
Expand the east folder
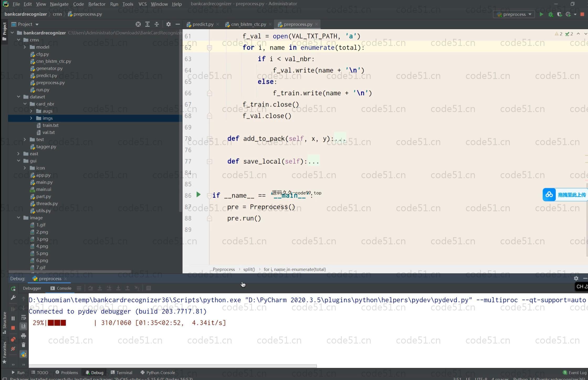[19, 154]
